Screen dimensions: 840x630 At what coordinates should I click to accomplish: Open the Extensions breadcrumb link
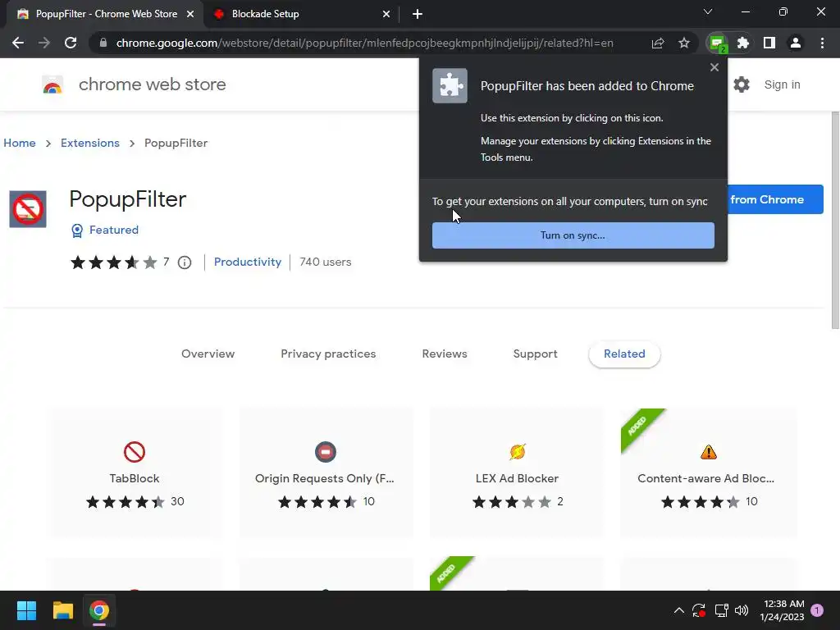pos(90,143)
